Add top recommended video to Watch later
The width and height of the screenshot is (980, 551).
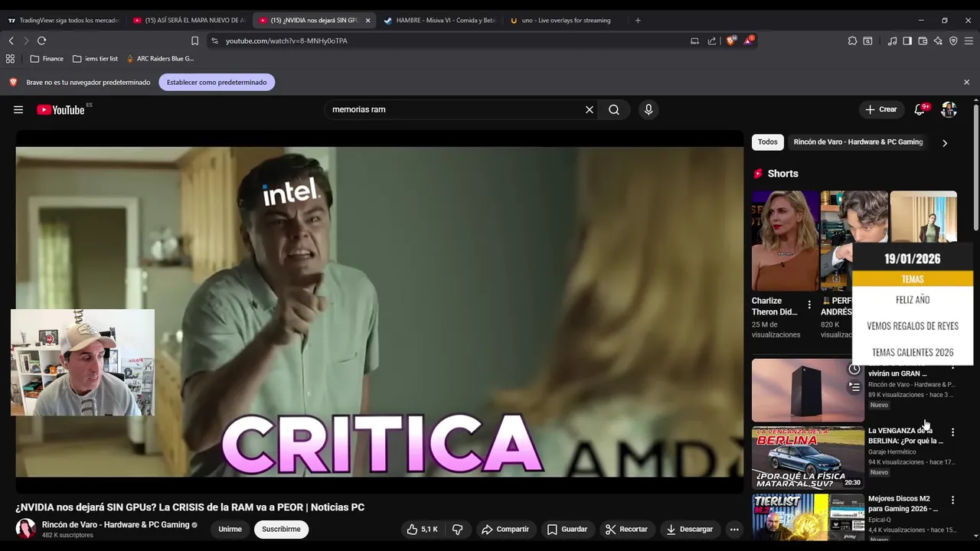[854, 370]
